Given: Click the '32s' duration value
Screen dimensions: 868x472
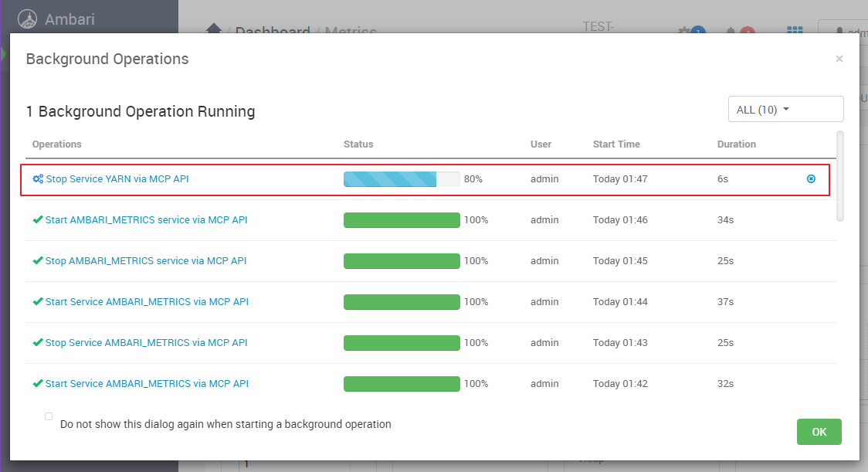Looking at the screenshot, I should point(725,384).
